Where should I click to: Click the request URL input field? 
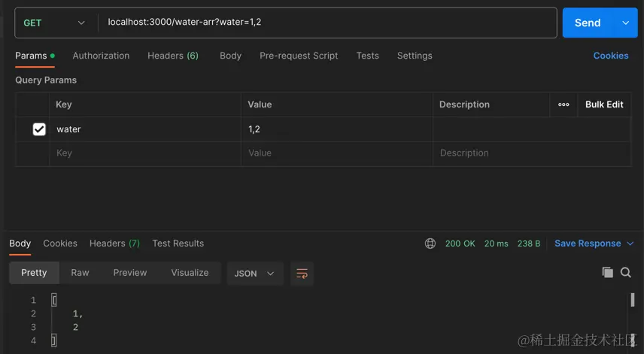coord(327,23)
